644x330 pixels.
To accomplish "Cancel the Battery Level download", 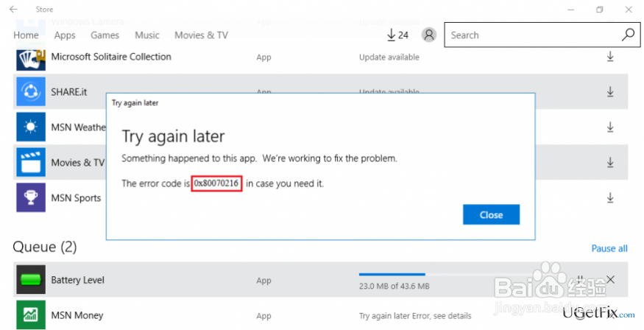I will click(x=611, y=279).
